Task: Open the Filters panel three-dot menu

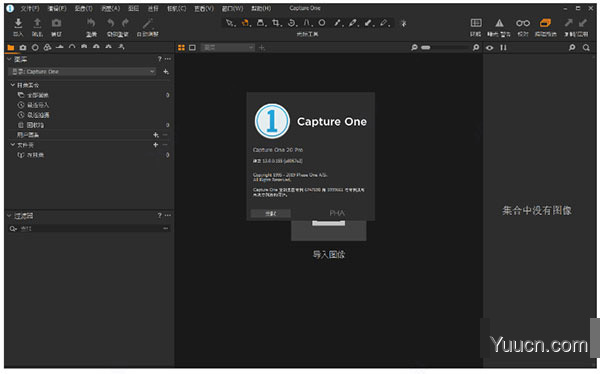Action: coord(168,216)
